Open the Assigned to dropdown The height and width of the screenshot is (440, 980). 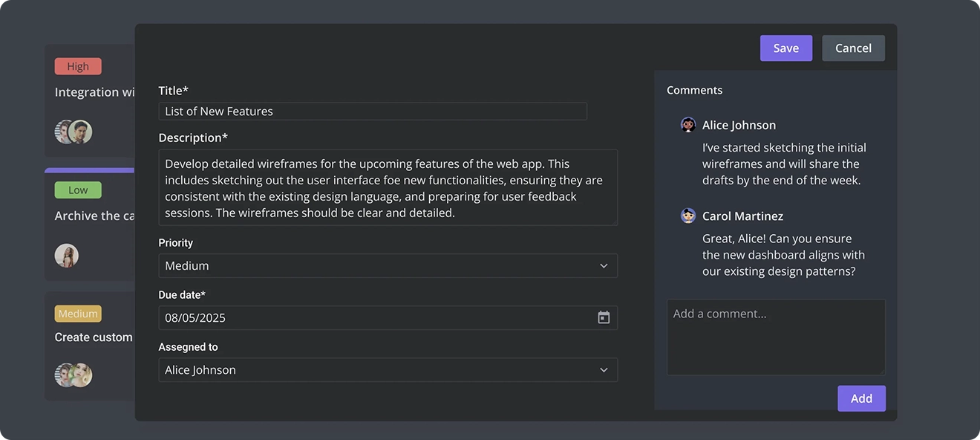point(387,369)
